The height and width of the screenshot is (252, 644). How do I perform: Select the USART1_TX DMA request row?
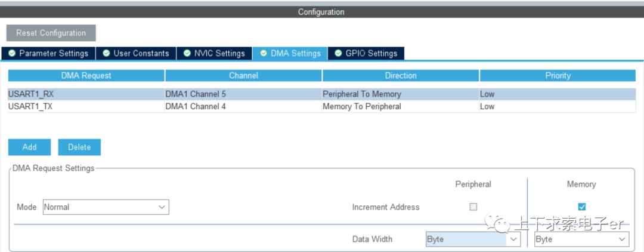[86, 106]
